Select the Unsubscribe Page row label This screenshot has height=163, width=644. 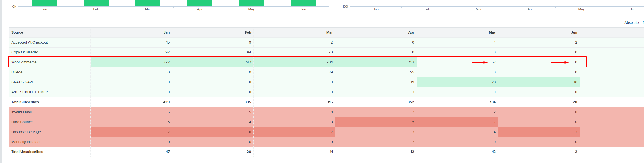point(26,132)
